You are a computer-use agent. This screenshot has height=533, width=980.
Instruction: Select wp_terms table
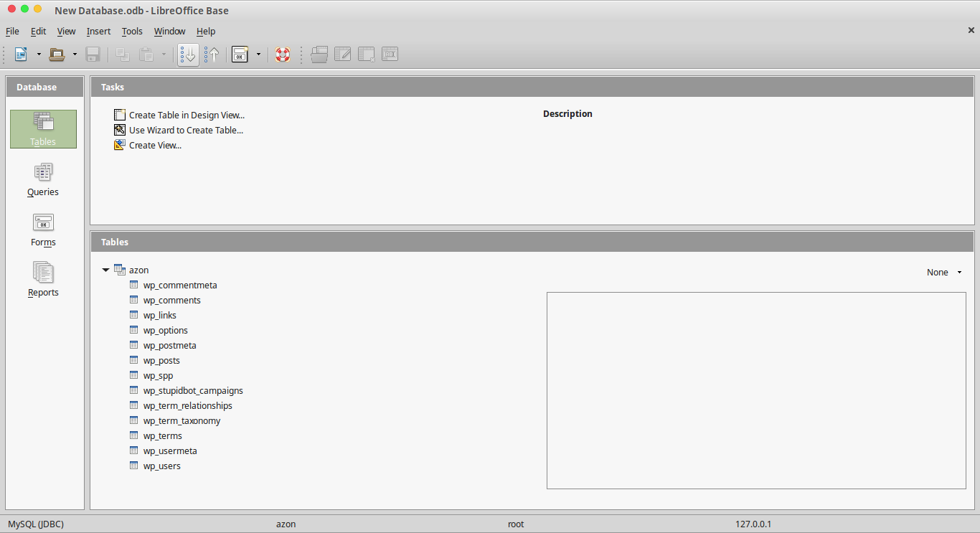[x=162, y=436]
